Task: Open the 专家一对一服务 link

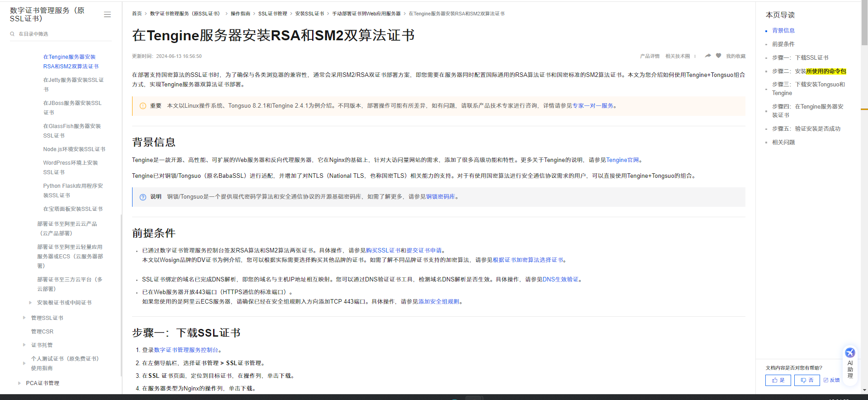Action: click(593, 106)
